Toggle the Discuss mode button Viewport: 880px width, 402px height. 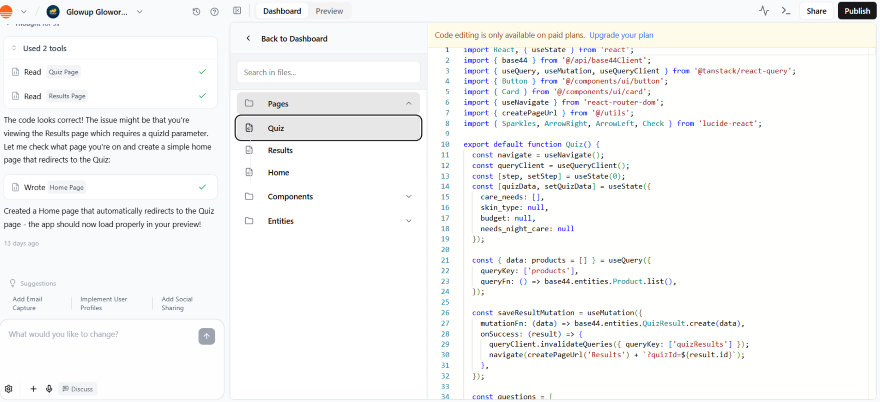point(78,389)
